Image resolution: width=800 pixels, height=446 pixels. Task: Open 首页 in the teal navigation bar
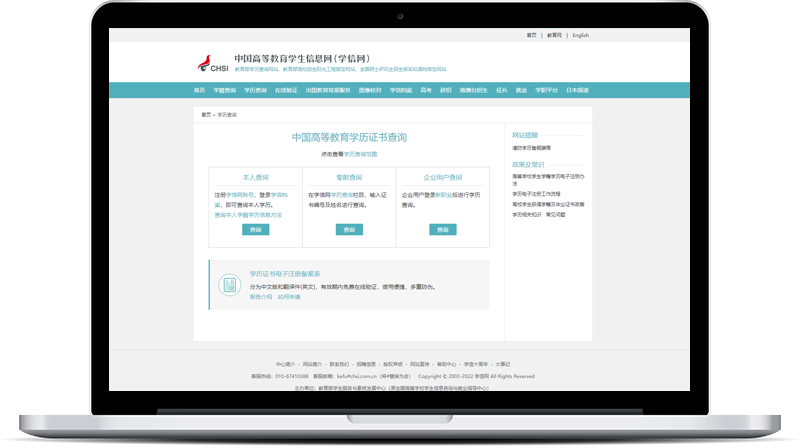pyautogui.click(x=199, y=90)
